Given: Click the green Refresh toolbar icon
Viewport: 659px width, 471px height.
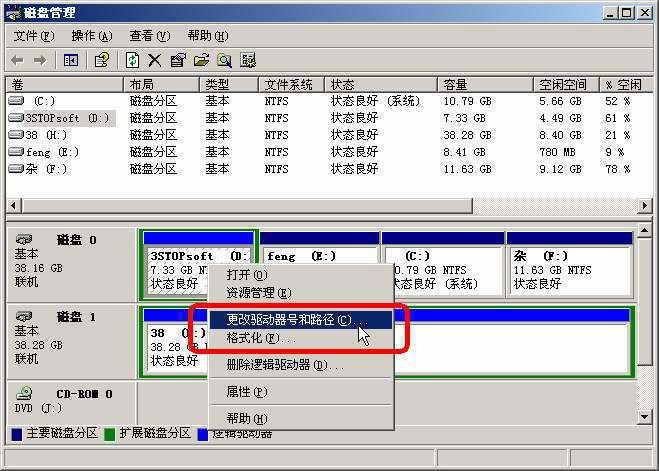Looking at the screenshot, I should [133, 60].
